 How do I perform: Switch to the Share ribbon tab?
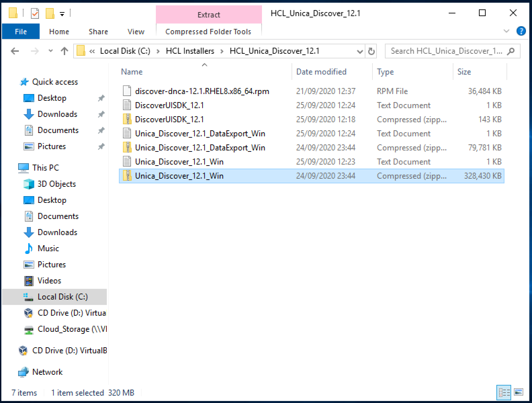tap(98, 32)
